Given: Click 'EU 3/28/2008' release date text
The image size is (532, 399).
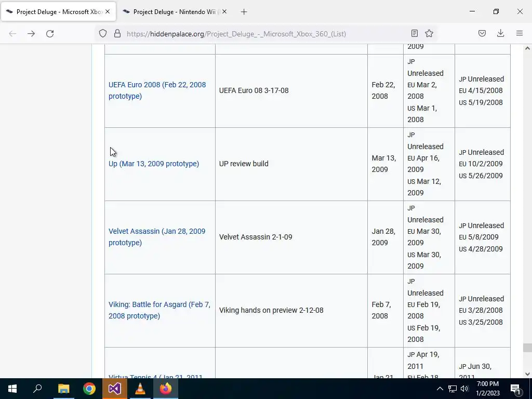Looking at the screenshot, I should point(481,311).
